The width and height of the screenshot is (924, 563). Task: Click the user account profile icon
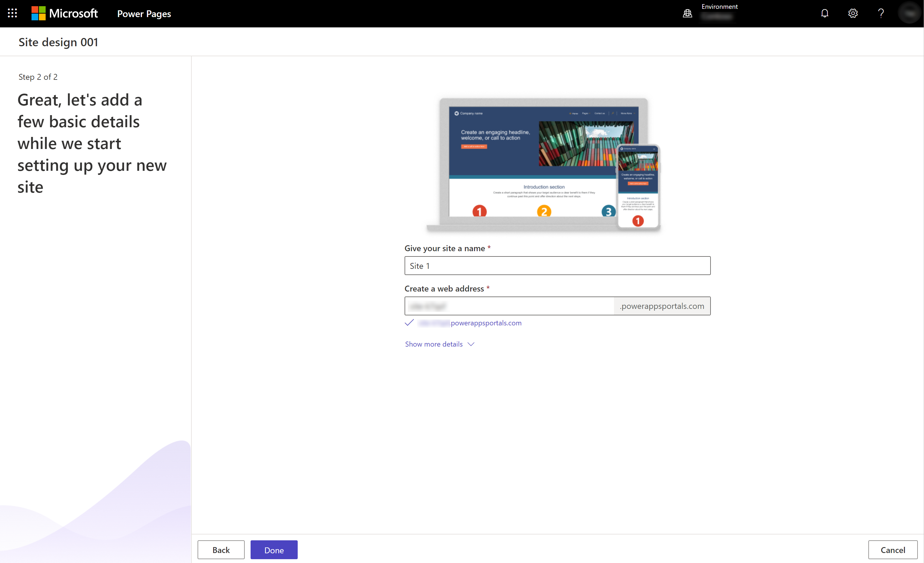tap(910, 13)
